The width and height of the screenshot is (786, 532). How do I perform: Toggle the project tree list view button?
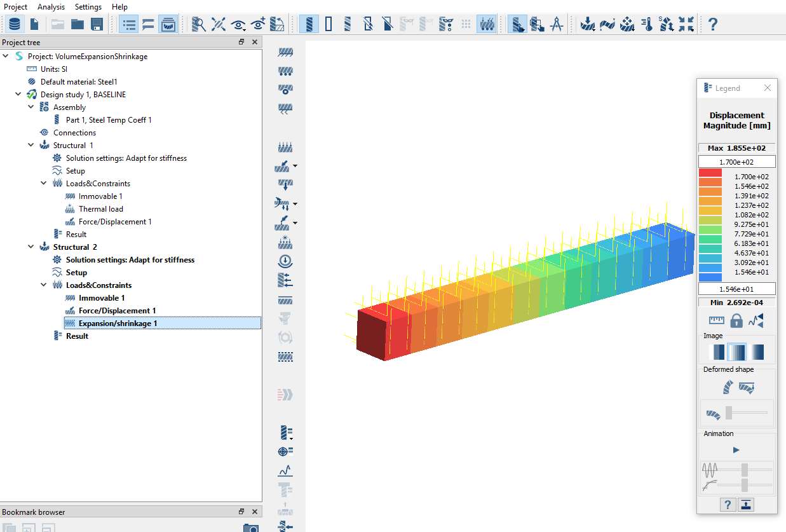click(129, 25)
